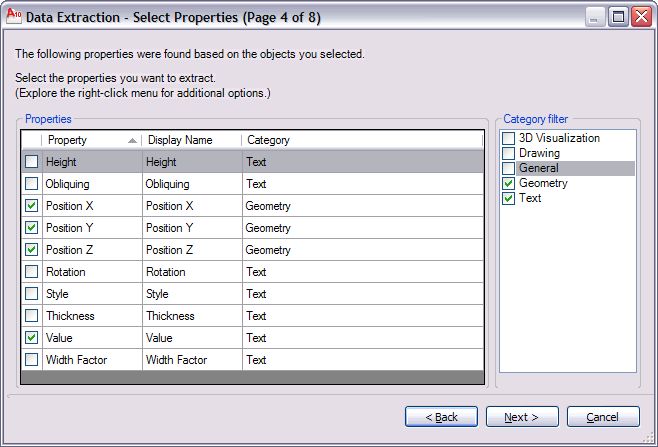Check the Style property checkbox
Image resolution: width=658 pixels, height=447 pixels.
[x=32, y=294]
